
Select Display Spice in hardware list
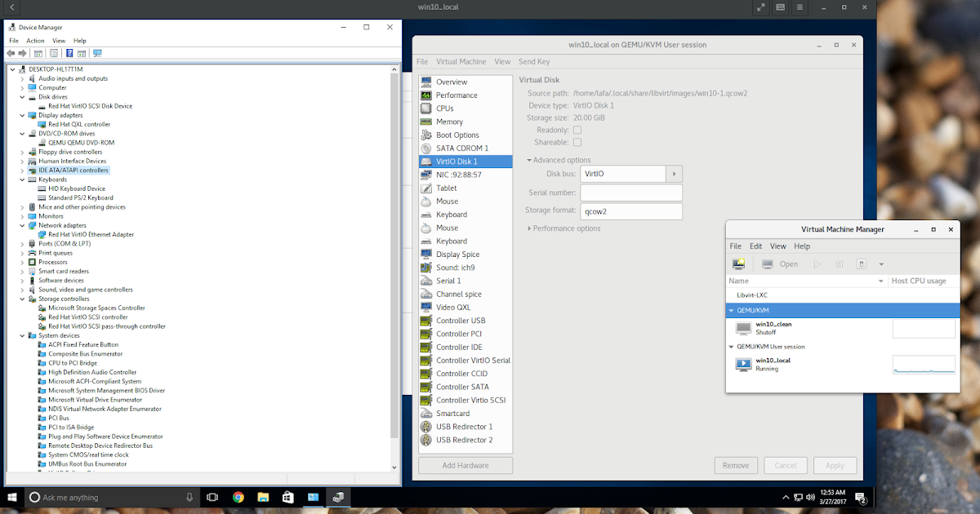[465, 255]
